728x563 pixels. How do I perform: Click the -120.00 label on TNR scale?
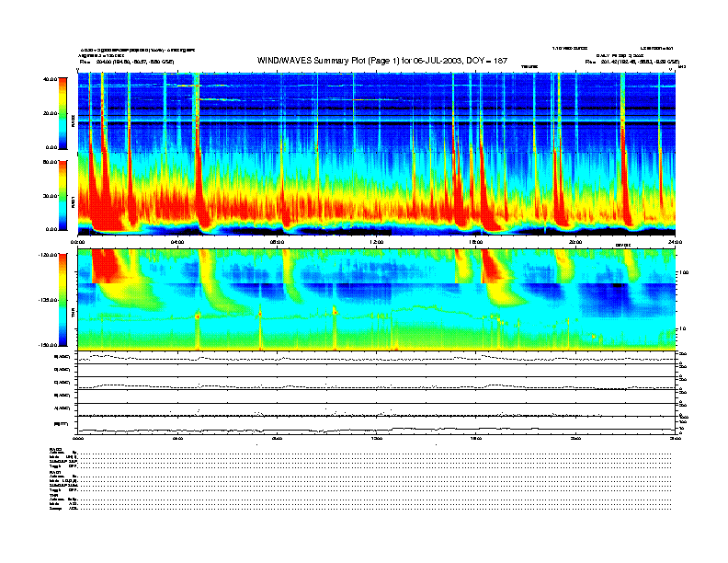(49, 255)
